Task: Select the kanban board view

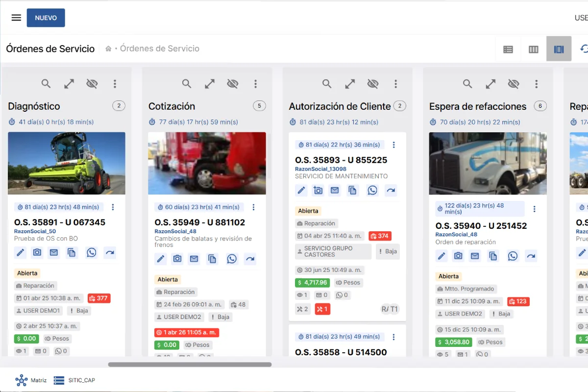Action: coord(559,49)
